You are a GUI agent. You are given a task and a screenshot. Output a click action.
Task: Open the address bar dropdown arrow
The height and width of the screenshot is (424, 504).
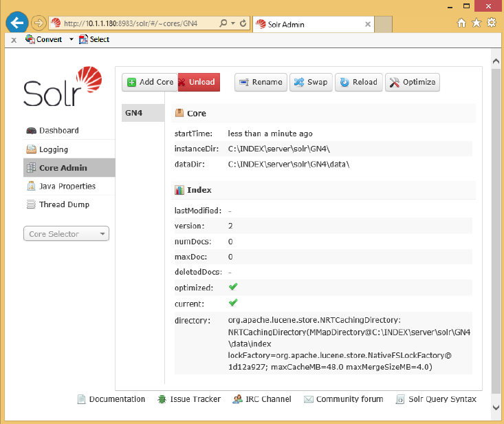[233, 23]
